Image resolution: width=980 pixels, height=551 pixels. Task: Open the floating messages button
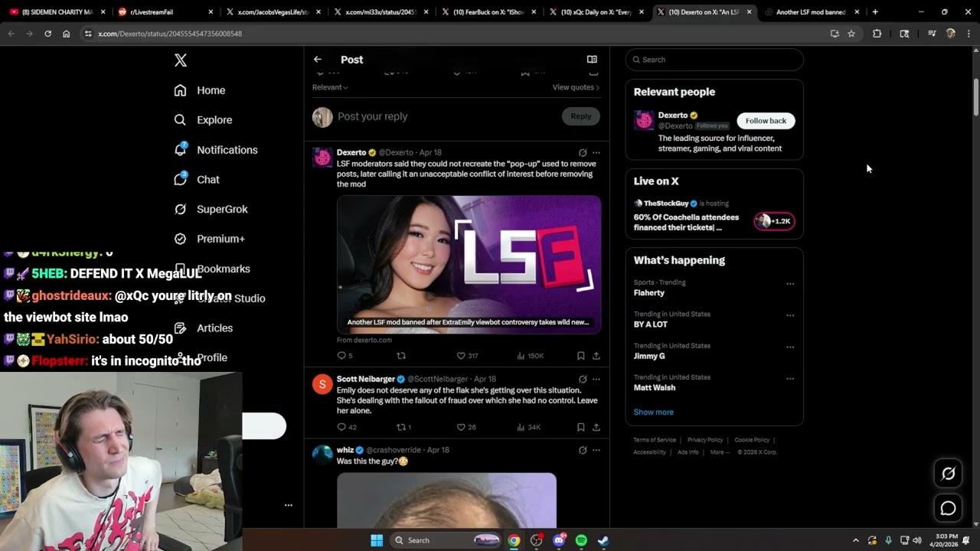pyautogui.click(x=948, y=508)
